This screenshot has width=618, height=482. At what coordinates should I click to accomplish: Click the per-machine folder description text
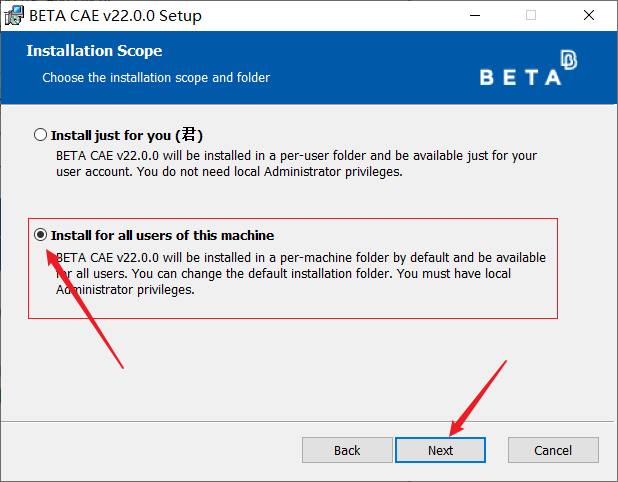tap(300, 274)
